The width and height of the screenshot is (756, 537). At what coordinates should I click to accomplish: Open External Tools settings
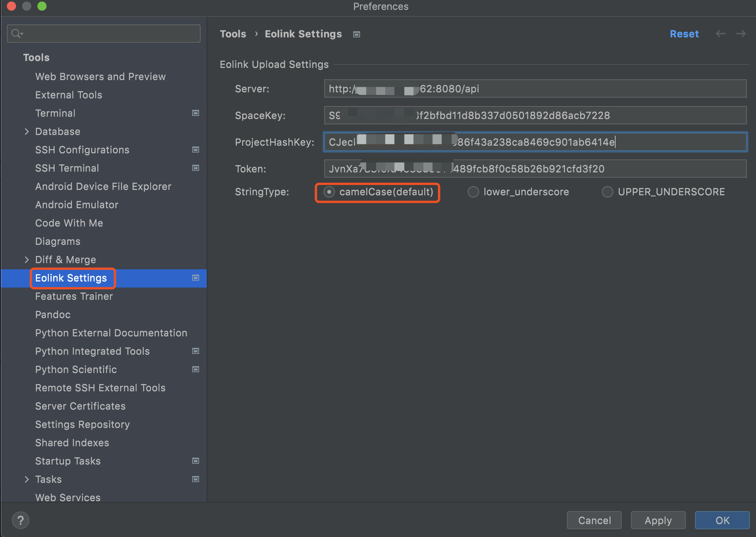pyautogui.click(x=69, y=95)
